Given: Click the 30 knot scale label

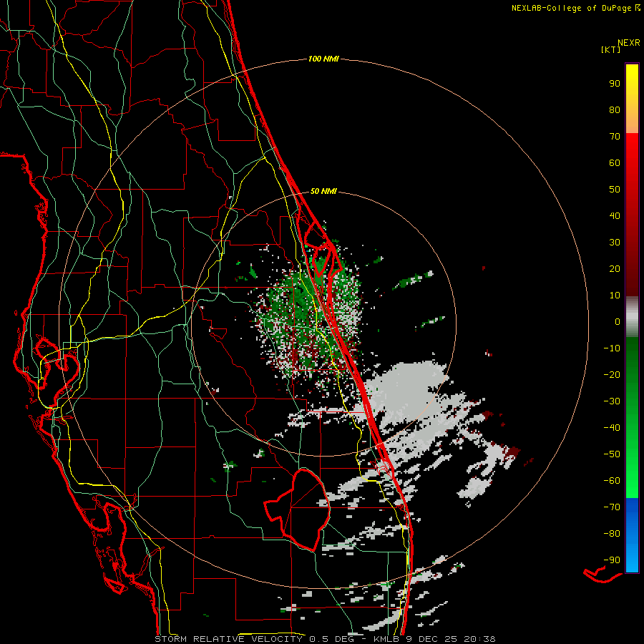Looking at the screenshot, I should [x=615, y=243].
